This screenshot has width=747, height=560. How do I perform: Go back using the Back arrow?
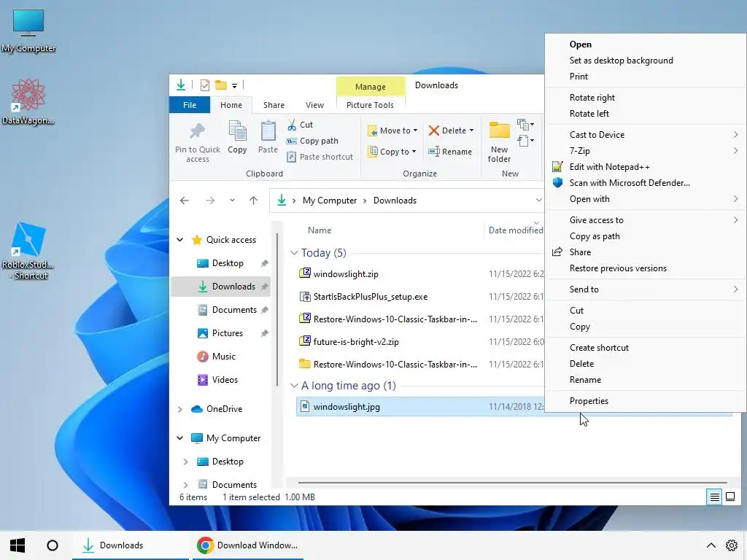point(185,201)
